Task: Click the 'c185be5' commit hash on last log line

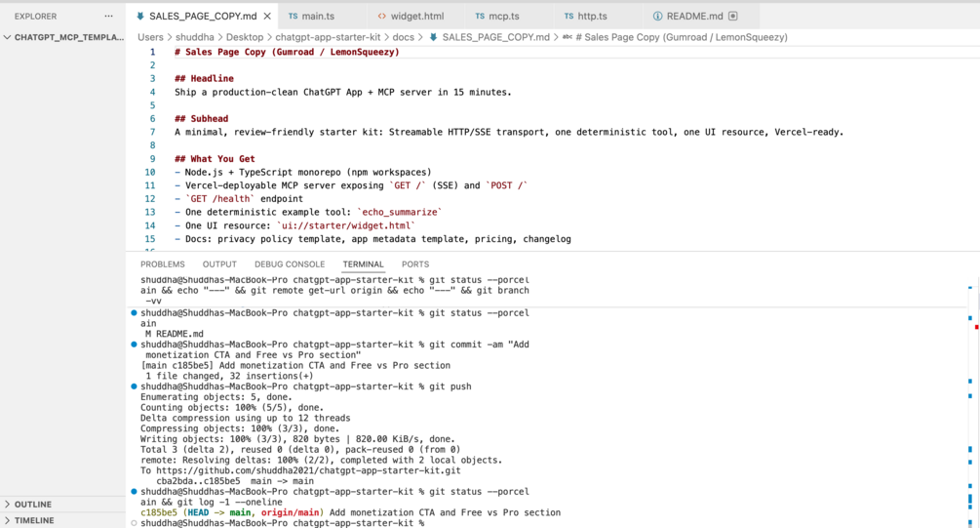Action: (159, 512)
